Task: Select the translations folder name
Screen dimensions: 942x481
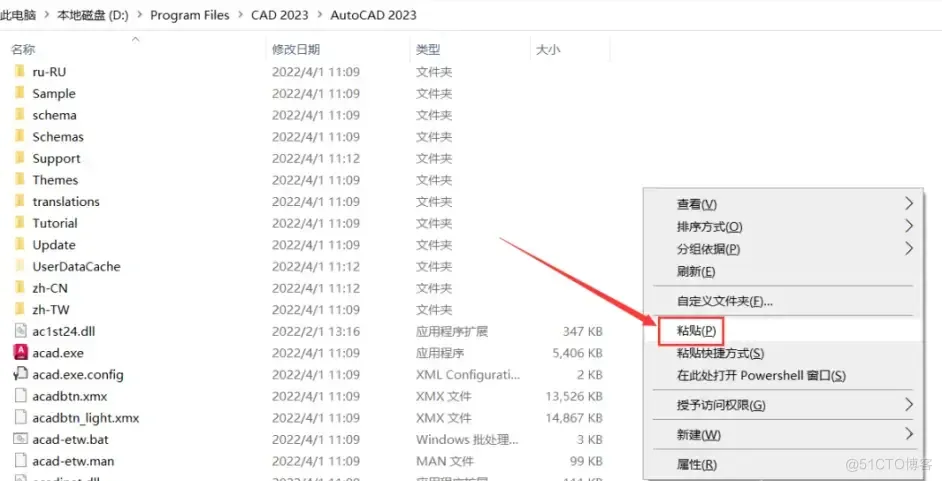Action: coord(66,201)
